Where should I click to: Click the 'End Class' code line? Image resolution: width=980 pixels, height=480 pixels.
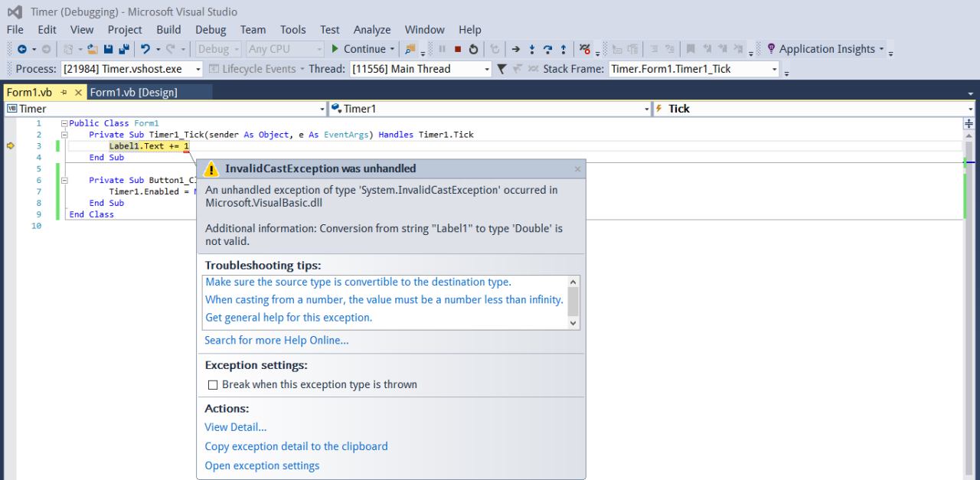(91, 214)
